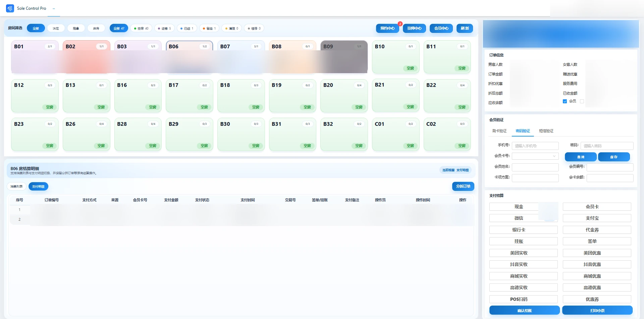Show only 空房 40 rooms

click(x=141, y=29)
